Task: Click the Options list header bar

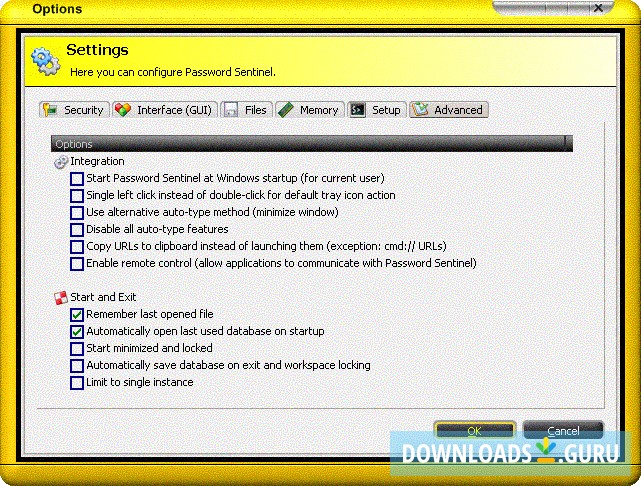Action: pos(312,144)
